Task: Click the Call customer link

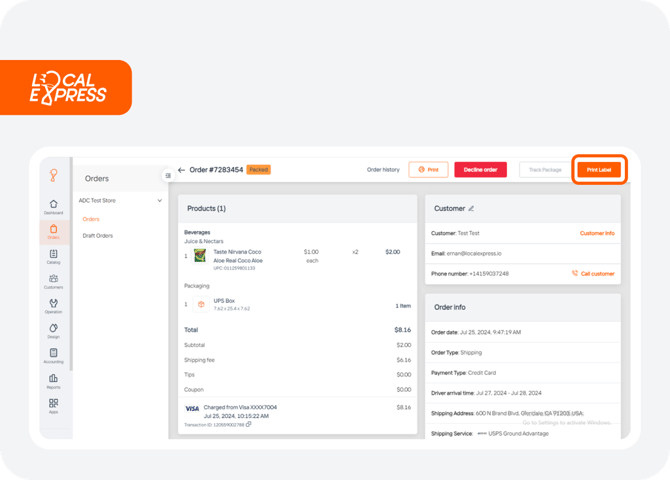Action: [594, 274]
